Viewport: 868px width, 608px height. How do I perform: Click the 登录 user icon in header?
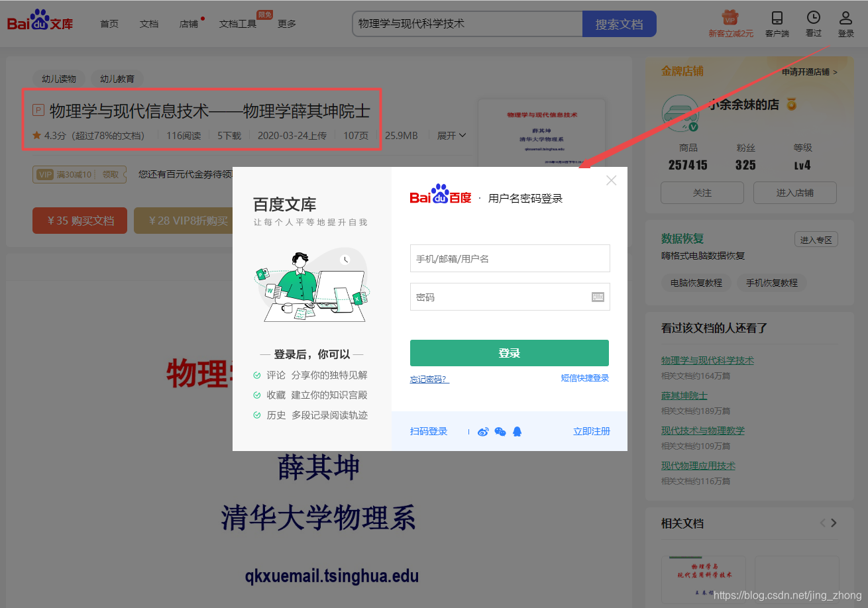(845, 18)
